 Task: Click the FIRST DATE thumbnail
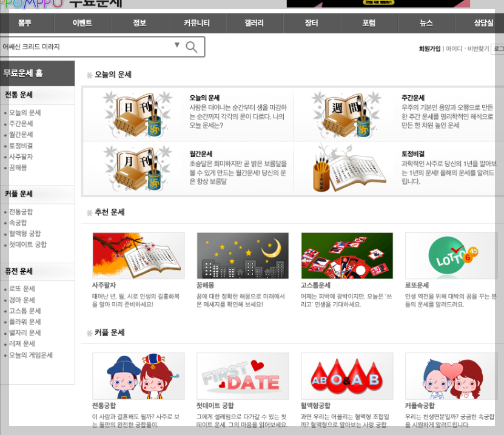(243, 376)
